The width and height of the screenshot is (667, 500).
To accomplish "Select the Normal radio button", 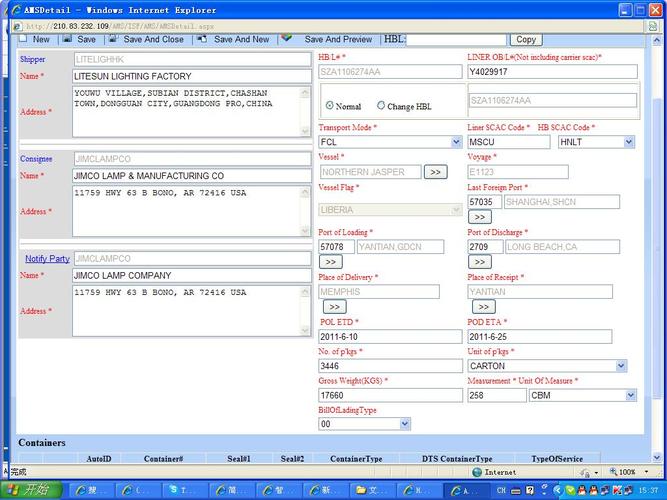I will (x=330, y=105).
